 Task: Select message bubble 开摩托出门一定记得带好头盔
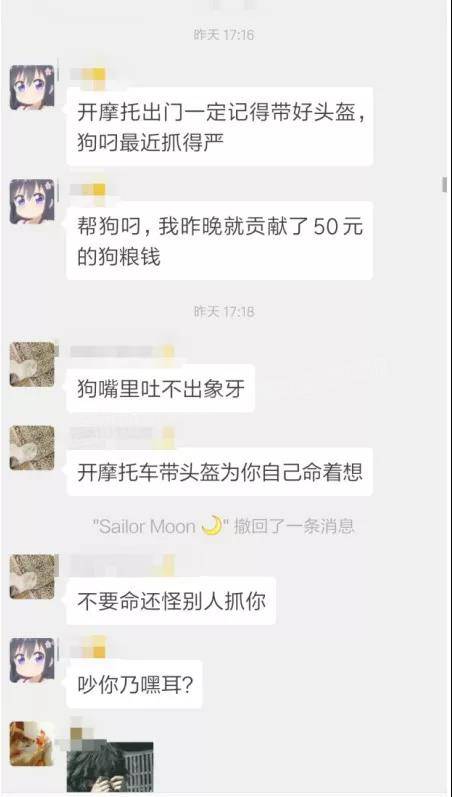pos(220,127)
